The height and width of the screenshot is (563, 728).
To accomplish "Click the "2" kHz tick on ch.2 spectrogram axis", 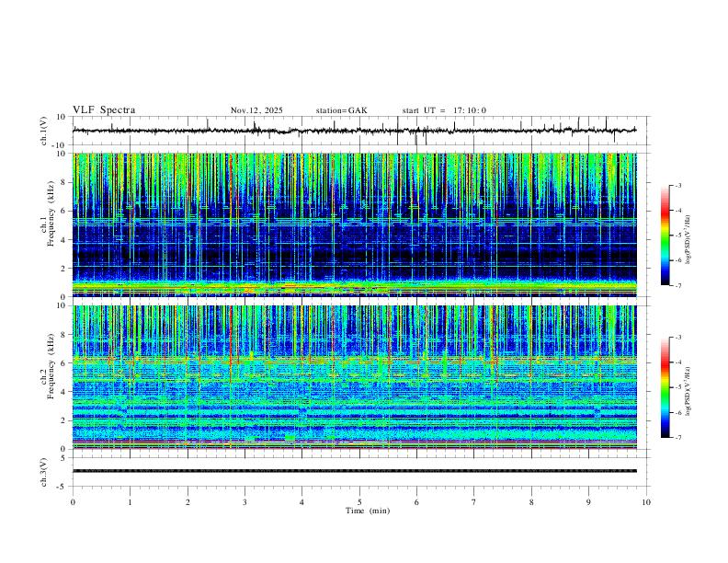I will (63, 420).
